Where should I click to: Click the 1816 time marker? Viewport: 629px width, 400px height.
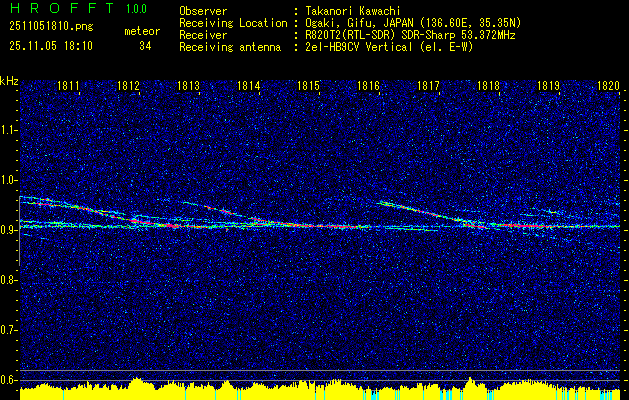(368, 85)
